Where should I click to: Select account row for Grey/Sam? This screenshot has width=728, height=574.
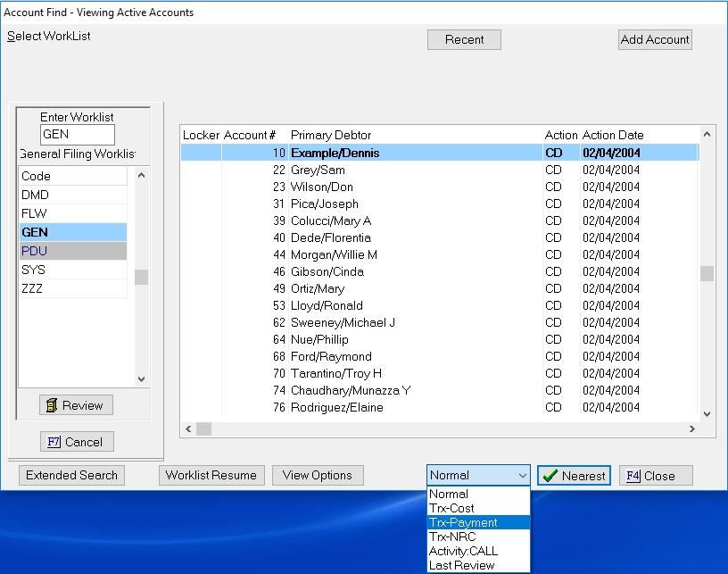tap(317, 170)
